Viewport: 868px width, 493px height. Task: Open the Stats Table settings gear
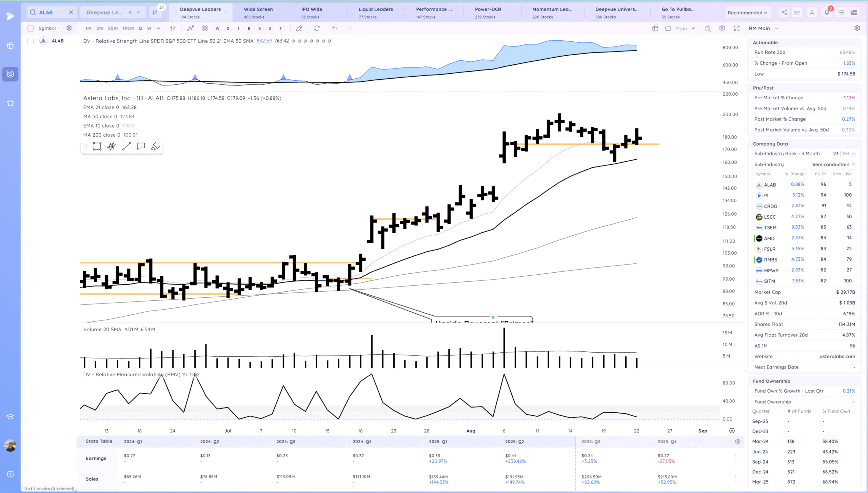737,441
